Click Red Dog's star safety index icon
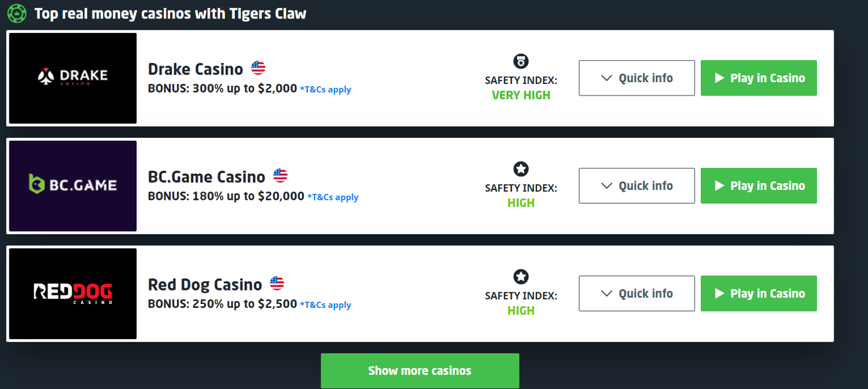868x389 pixels. pyautogui.click(x=521, y=277)
